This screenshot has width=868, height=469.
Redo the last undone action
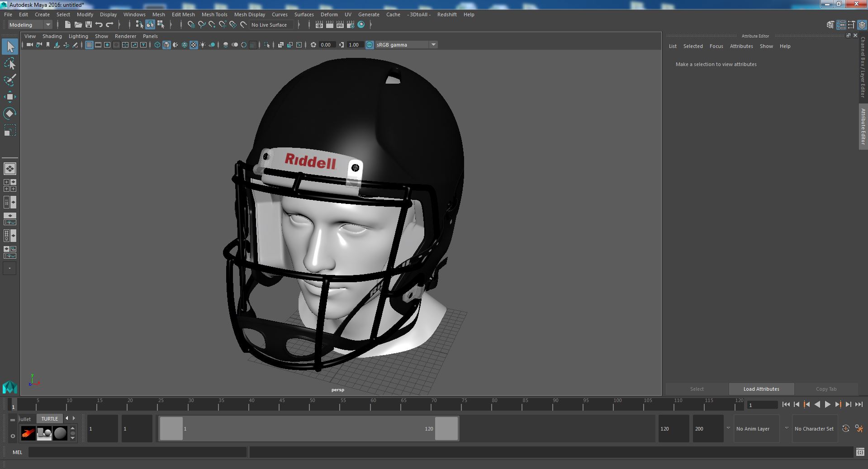click(109, 25)
